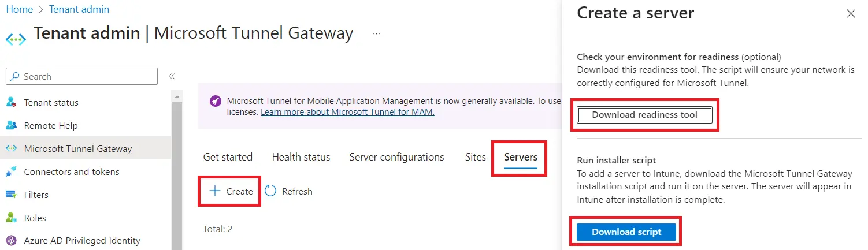Click the Refresh icon in the toolbar
The width and height of the screenshot is (868, 250).
[270, 191]
